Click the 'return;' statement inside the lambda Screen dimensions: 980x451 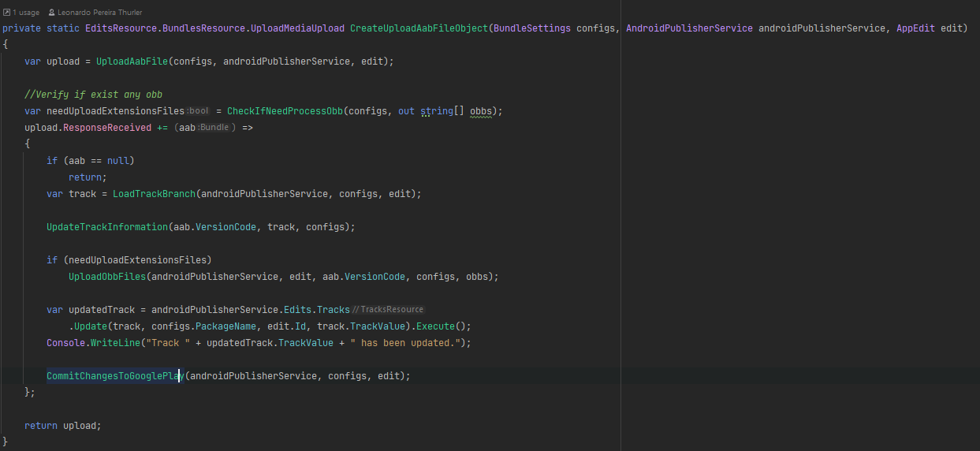pos(88,177)
